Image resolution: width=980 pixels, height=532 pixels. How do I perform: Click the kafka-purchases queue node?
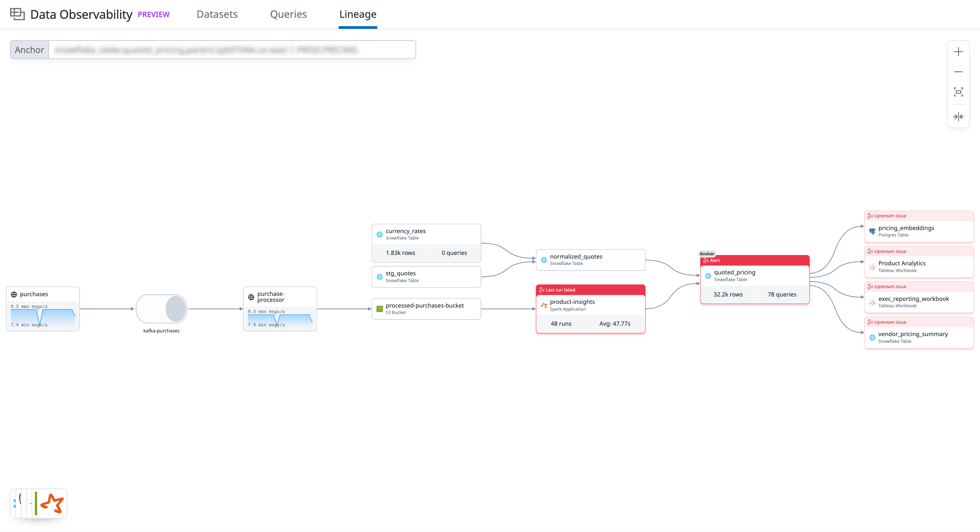point(161,309)
